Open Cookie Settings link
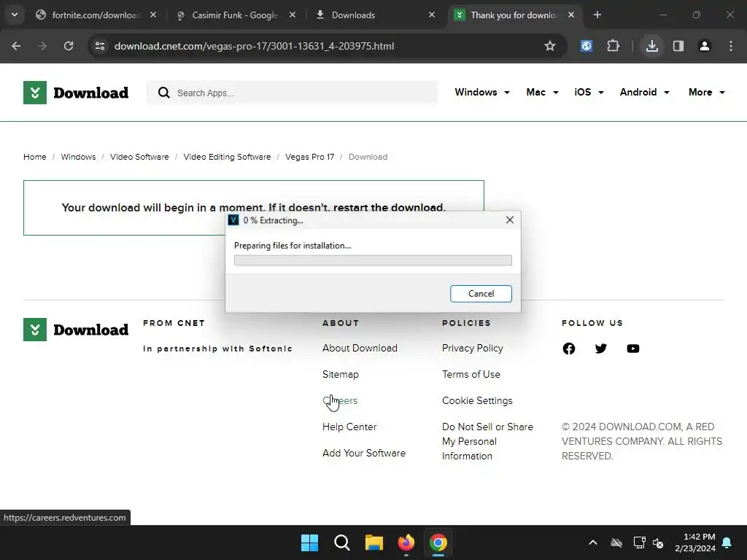The width and height of the screenshot is (747, 560). [x=477, y=400]
